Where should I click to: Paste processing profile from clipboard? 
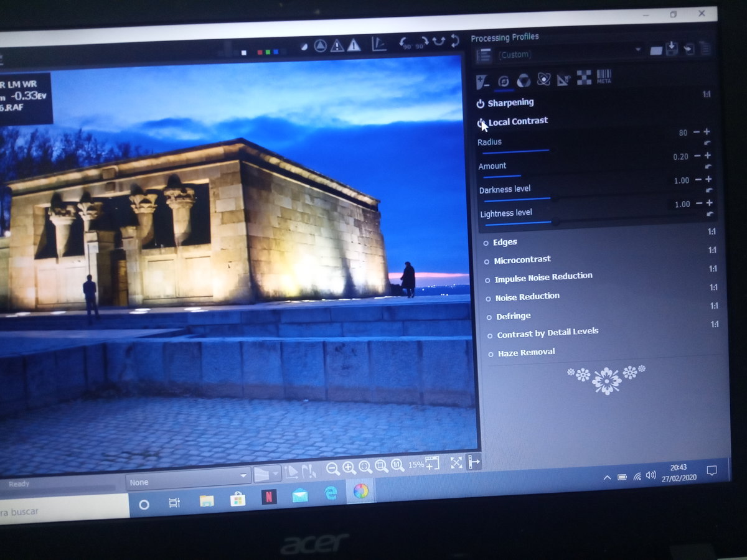tap(705, 47)
